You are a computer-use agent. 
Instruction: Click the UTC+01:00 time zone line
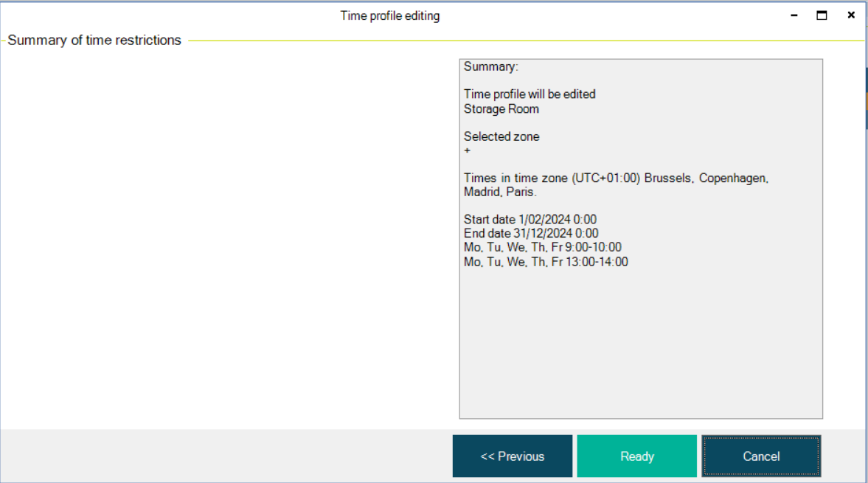tap(616, 178)
